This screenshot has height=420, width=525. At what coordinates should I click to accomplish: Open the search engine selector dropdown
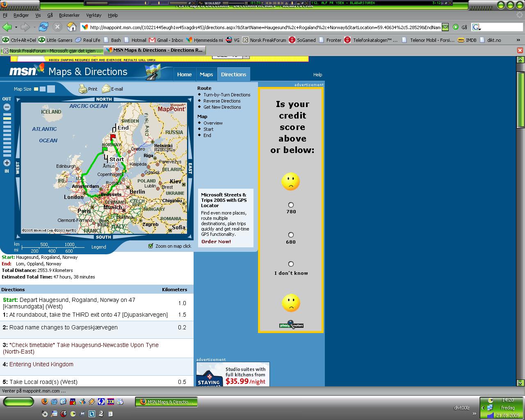tap(477, 27)
